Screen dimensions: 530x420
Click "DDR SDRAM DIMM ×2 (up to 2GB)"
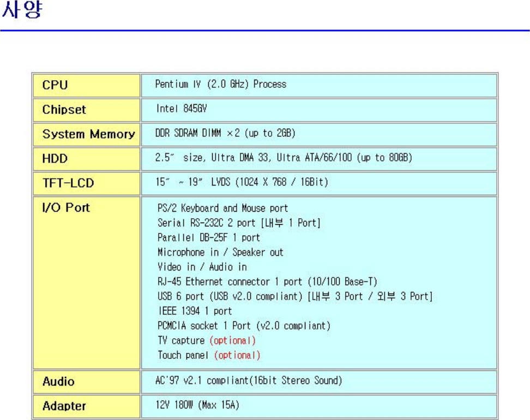(225, 133)
